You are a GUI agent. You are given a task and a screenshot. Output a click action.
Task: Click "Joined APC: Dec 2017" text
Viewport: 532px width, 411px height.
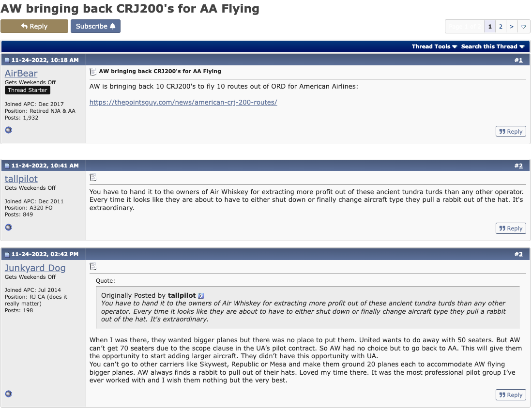coord(34,104)
